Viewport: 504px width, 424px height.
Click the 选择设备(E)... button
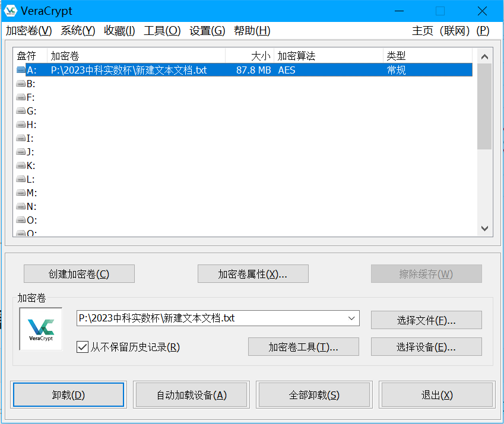426,347
